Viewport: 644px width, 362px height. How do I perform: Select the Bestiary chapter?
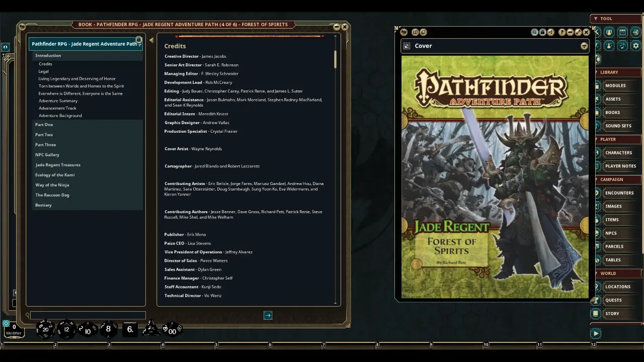click(x=88, y=205)
